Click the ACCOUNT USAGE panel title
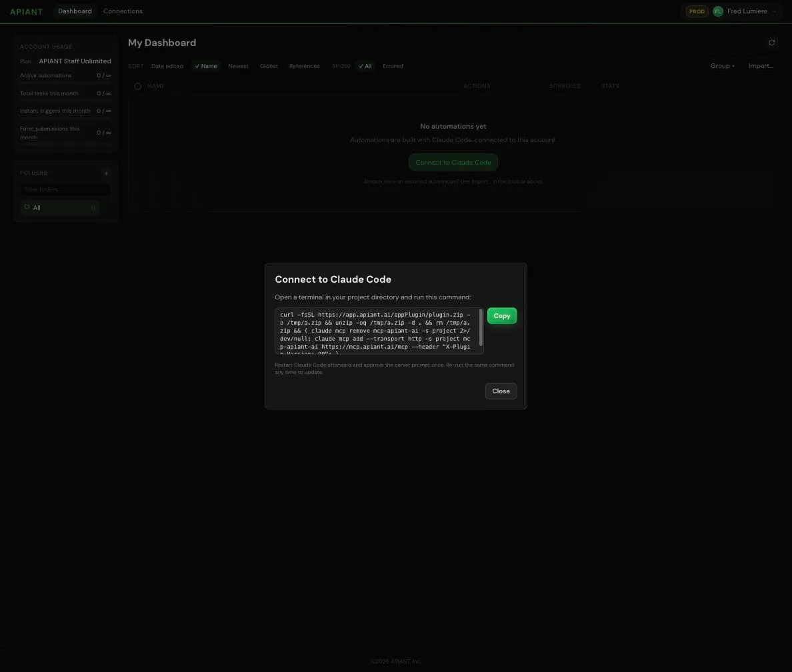792x672 pixels. [46, 47]
